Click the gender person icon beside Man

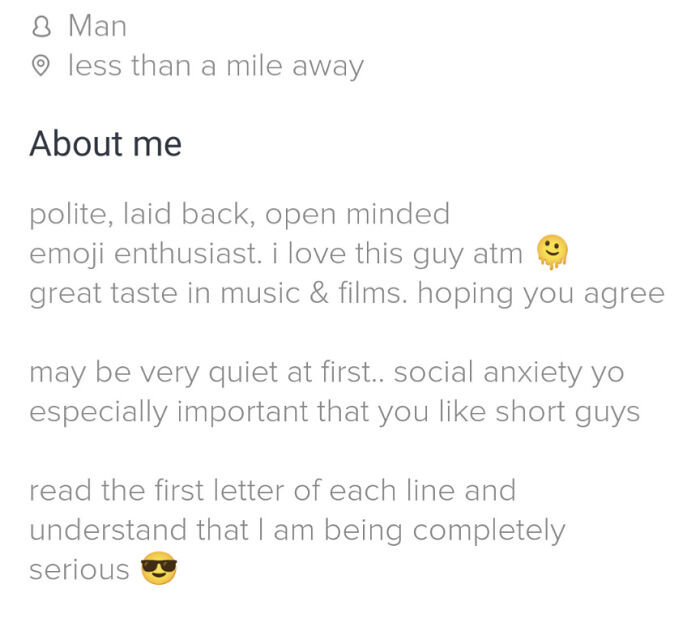41,27
